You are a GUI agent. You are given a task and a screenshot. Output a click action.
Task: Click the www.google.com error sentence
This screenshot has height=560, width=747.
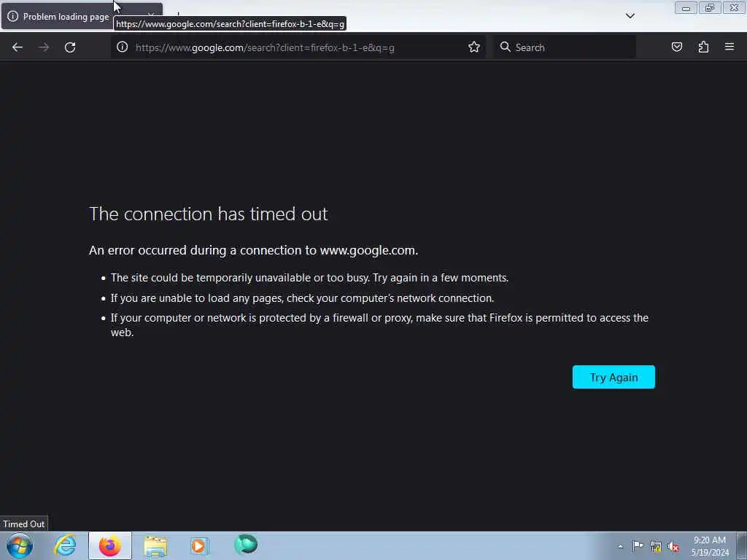tap(253, 250)
